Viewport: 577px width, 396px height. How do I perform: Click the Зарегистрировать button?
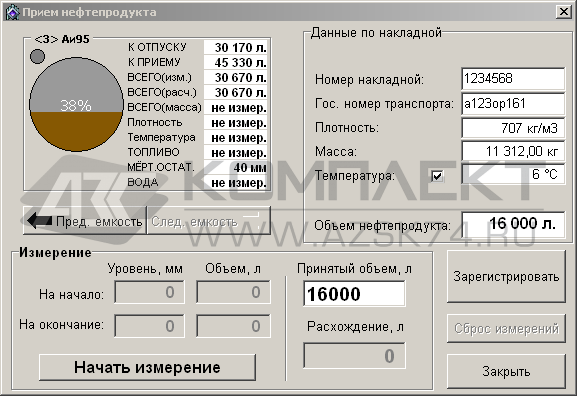tap(506, 276)
